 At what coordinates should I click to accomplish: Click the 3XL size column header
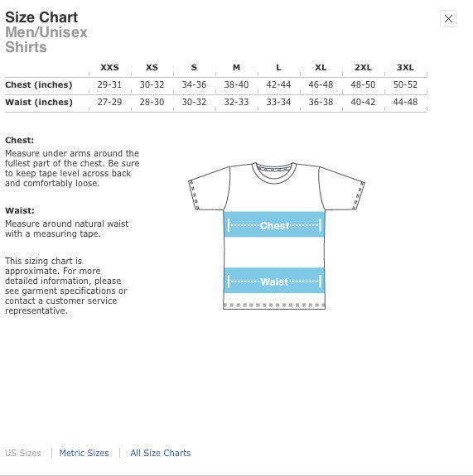405,67
